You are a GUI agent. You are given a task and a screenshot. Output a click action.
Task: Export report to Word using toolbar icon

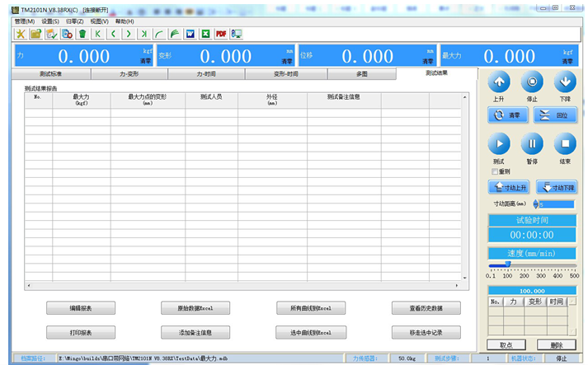click(191, 34)
